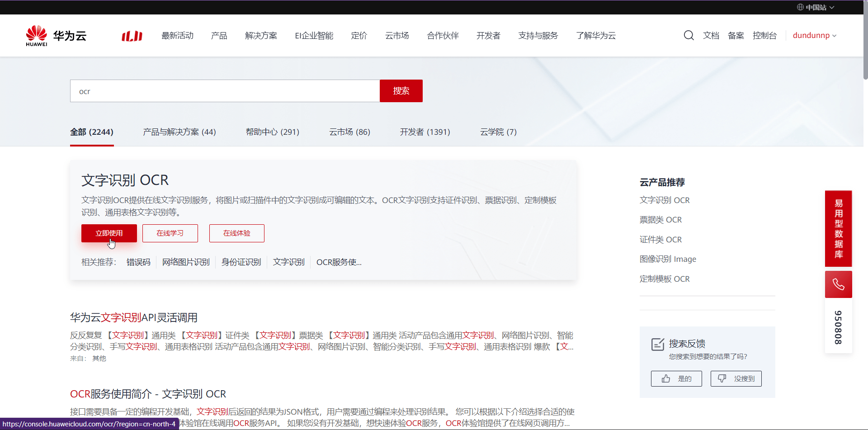Open the 文字识别 OCR card title

coord(125,180)
